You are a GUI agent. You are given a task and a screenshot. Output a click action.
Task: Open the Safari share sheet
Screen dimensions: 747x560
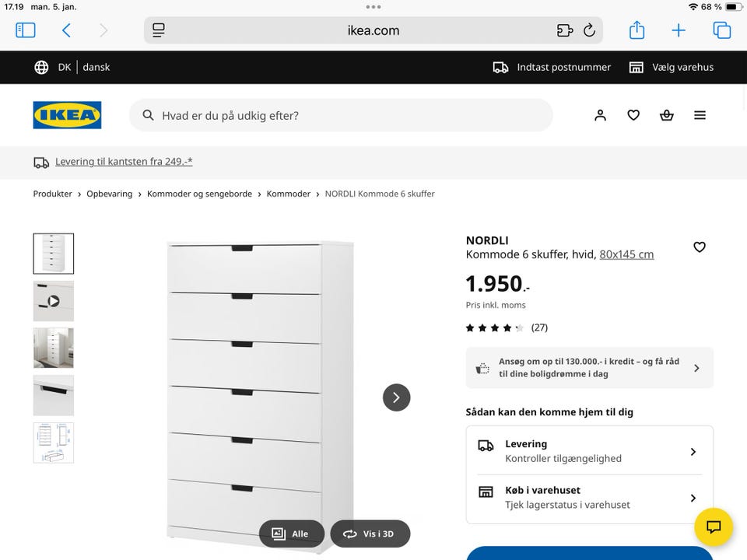[x=637, y=30]
